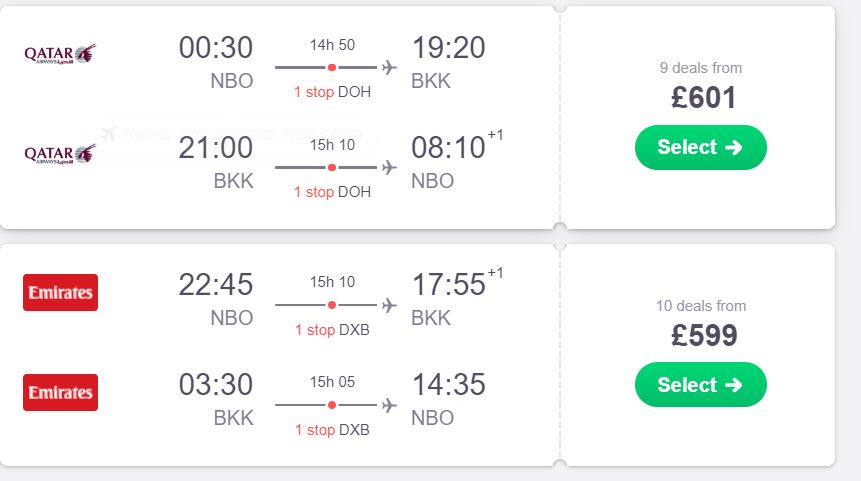Click '1 stop DXB' on Emirates outbound flight

click(332, 329)
